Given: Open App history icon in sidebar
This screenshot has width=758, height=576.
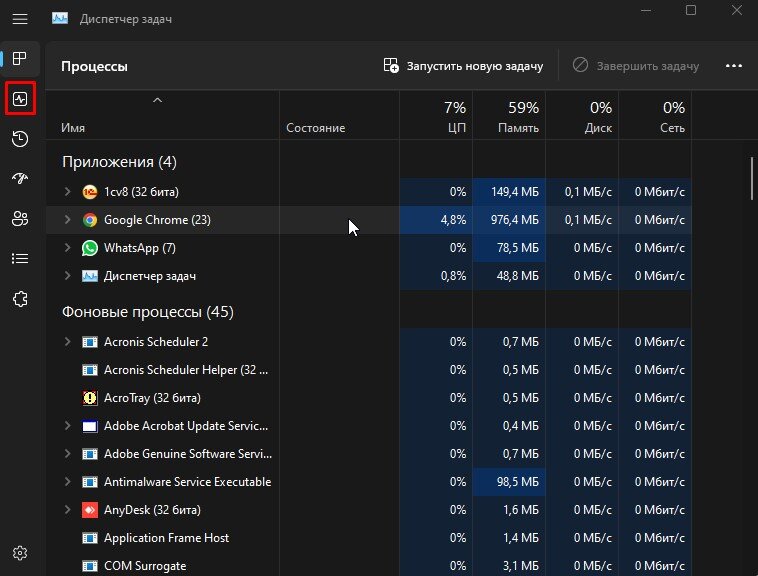Looking at the screenshot, I should tap(20, 139).
